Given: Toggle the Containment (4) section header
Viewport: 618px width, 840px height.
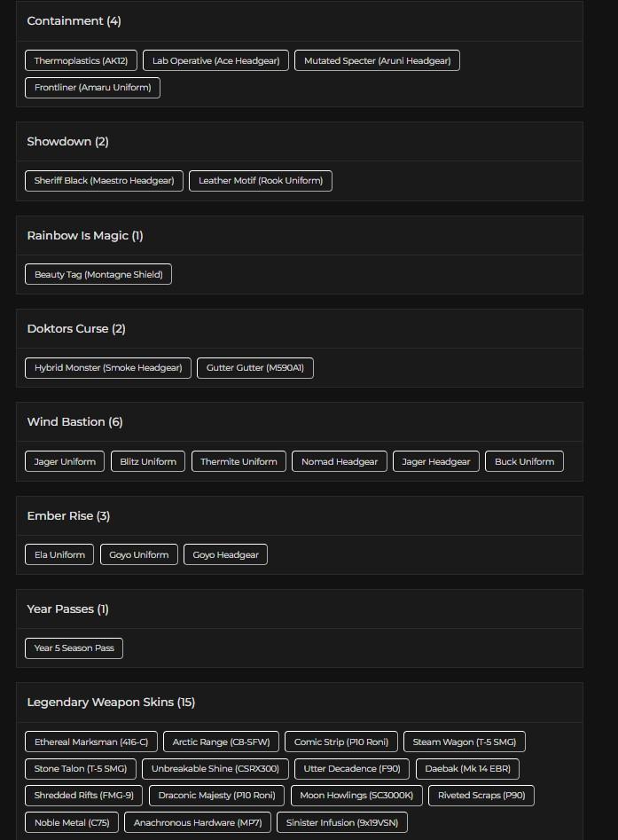Looking at the screenshot, I should [x=74, y=21].
